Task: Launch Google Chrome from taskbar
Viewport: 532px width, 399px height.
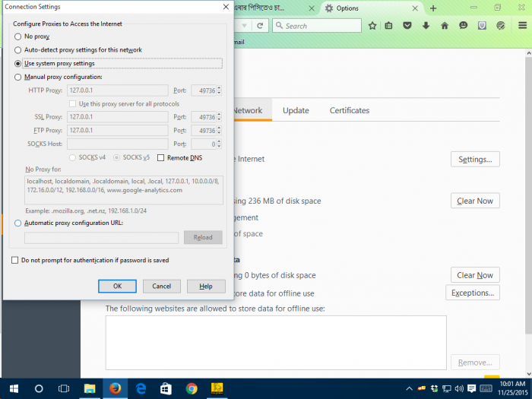Action: click(x=192, y=389)
